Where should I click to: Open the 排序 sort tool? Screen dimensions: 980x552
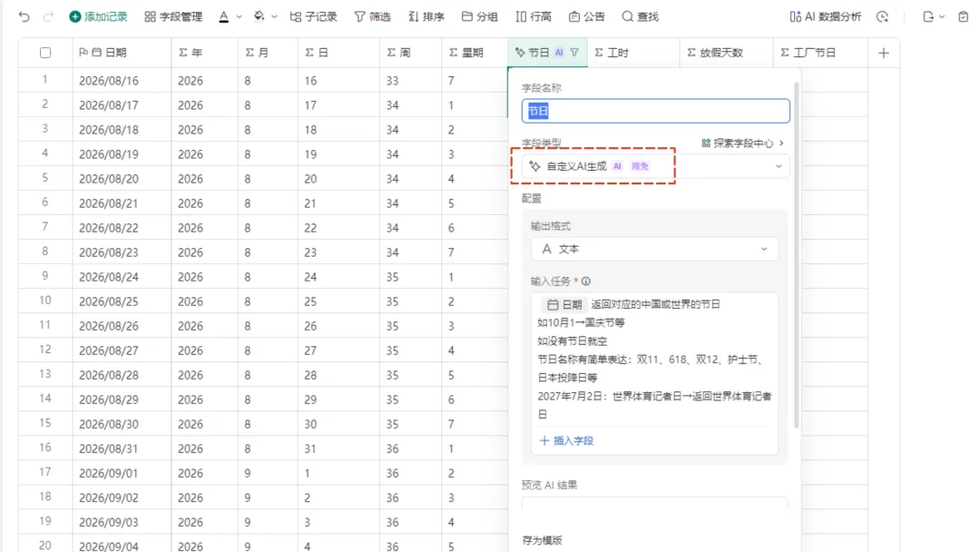click(426, 17)
